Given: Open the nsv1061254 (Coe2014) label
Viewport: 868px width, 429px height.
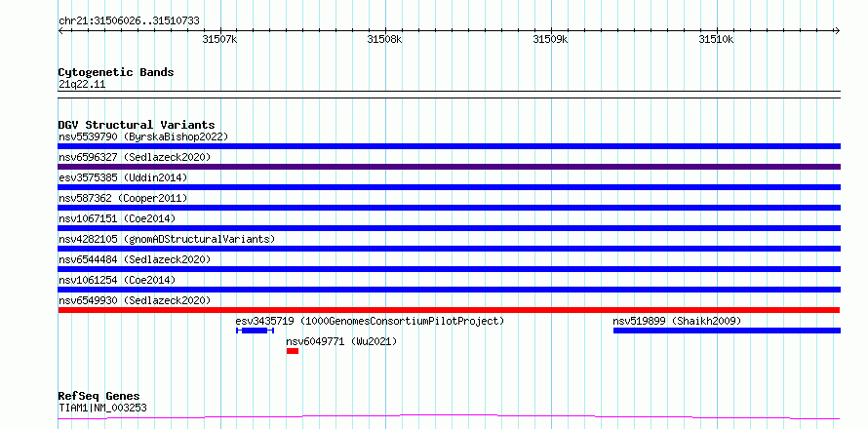Looking at the screenshot, I should point(117,280).
